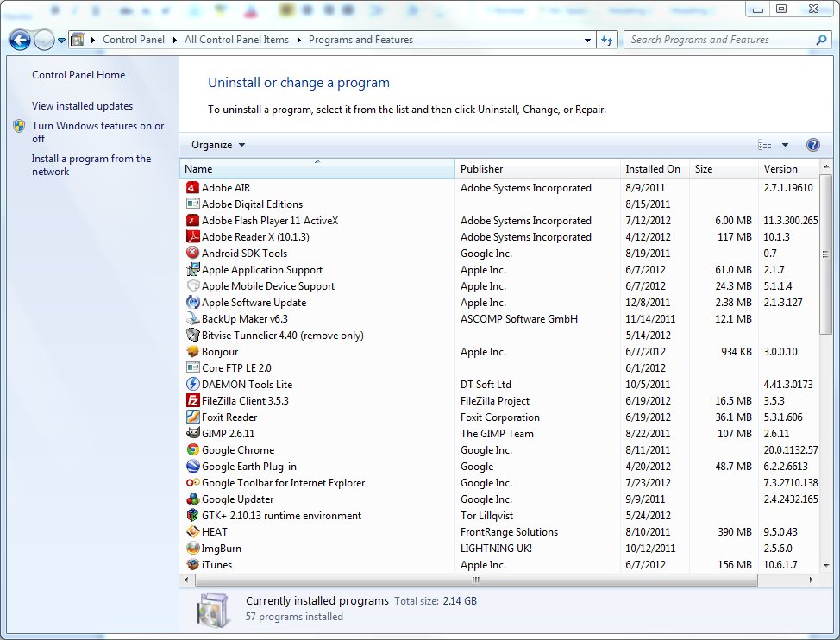The height and width of the screenshot is (640, 840).
Task: Open help with the question mark icon
Action: point(812,145)
